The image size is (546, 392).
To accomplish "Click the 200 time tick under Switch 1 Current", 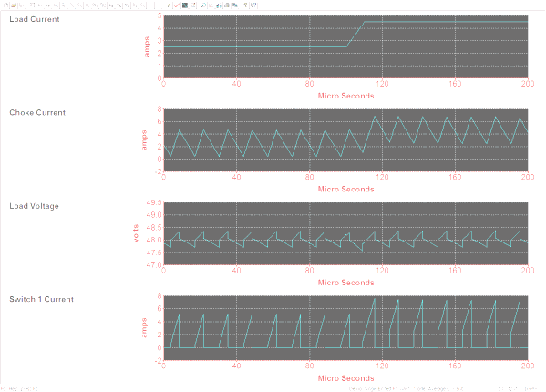I will (528, 366).
